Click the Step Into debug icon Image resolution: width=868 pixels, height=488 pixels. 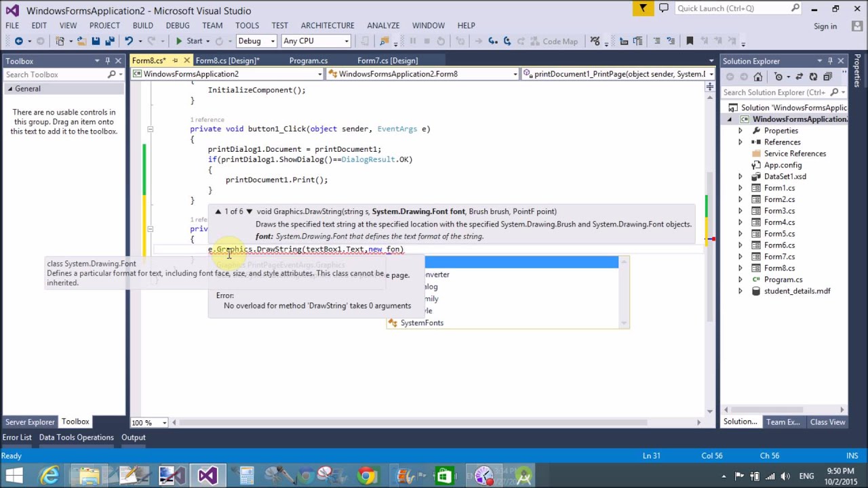493,41
